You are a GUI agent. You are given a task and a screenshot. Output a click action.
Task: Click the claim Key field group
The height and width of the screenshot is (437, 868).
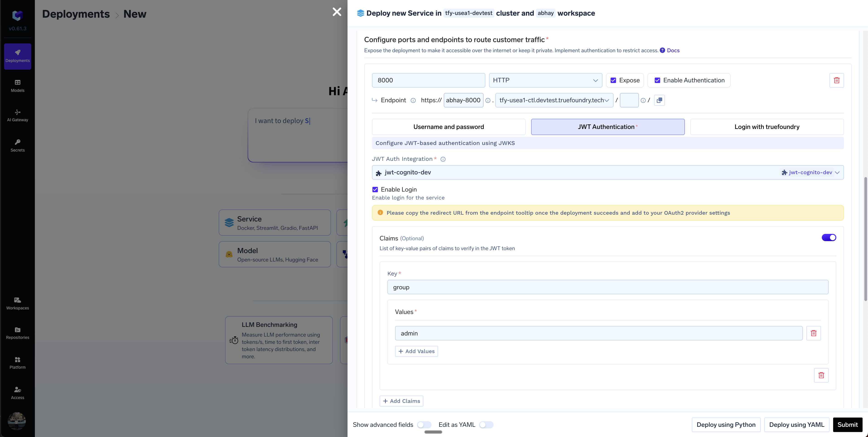point(608,287)
